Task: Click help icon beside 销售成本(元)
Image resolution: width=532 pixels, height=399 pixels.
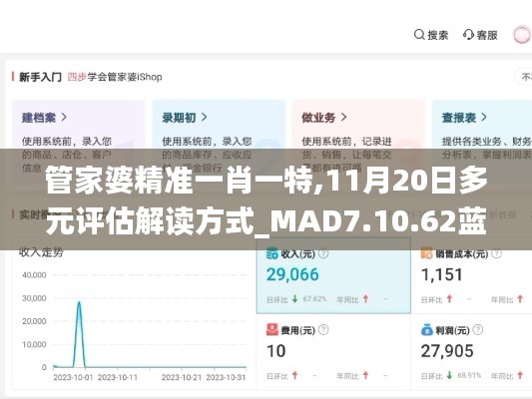Action: (x=497, y=253)
